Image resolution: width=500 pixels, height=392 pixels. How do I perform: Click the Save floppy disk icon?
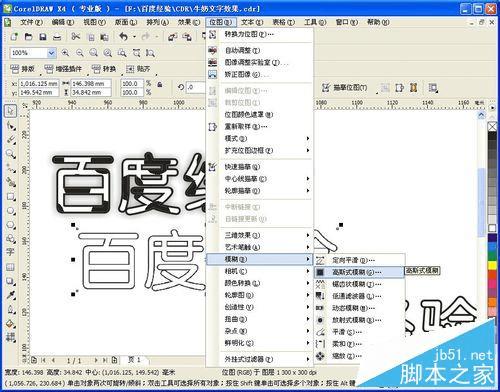coord(43,37)
